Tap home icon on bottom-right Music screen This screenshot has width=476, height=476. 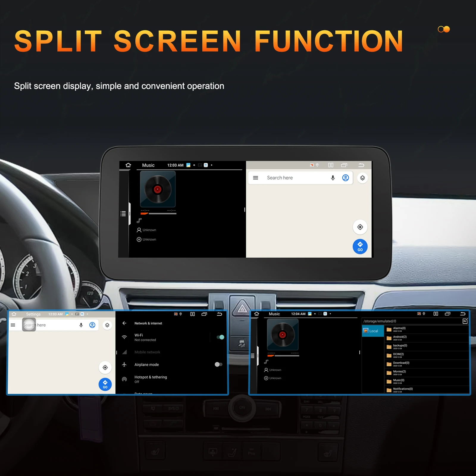click(x=257, y=314)
